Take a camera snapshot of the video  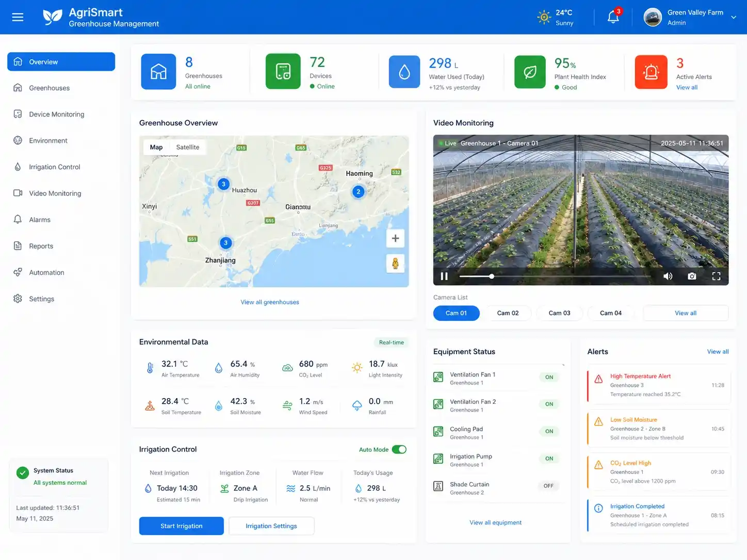point(692,276)
